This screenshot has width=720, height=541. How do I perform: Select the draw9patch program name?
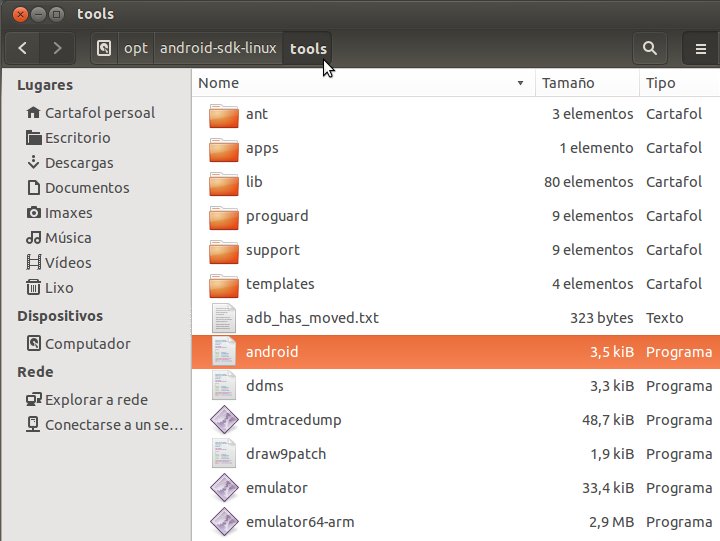click(286, 454)
